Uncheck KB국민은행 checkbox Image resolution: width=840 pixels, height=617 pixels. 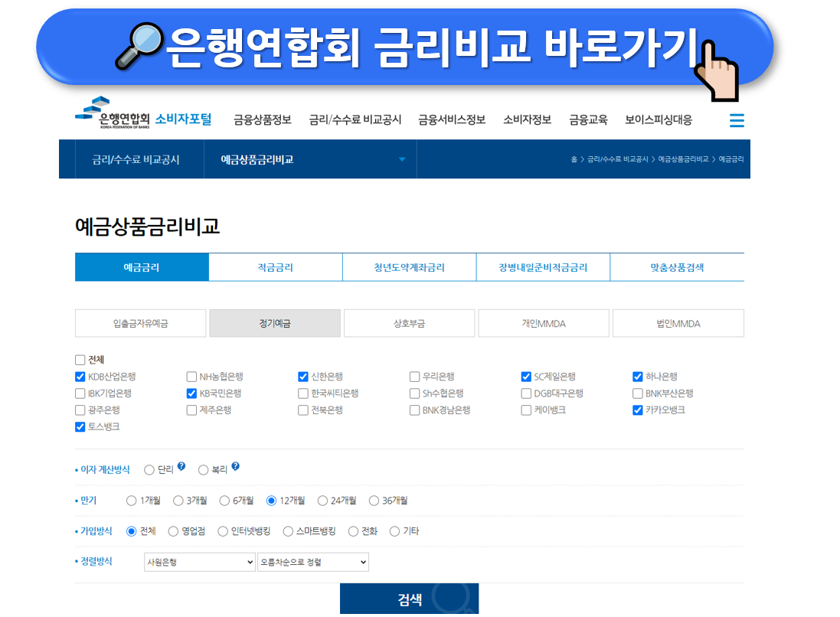[x=191, y=393]
